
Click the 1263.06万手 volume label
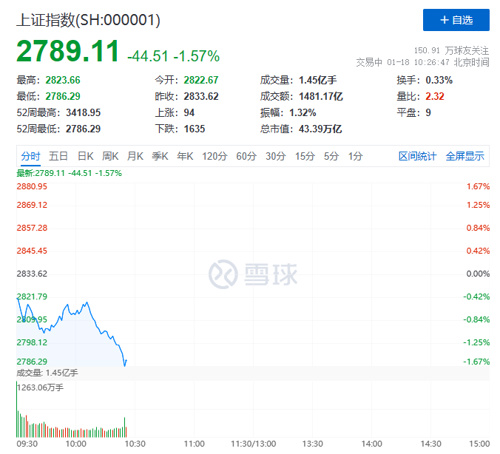click(40, 387)
